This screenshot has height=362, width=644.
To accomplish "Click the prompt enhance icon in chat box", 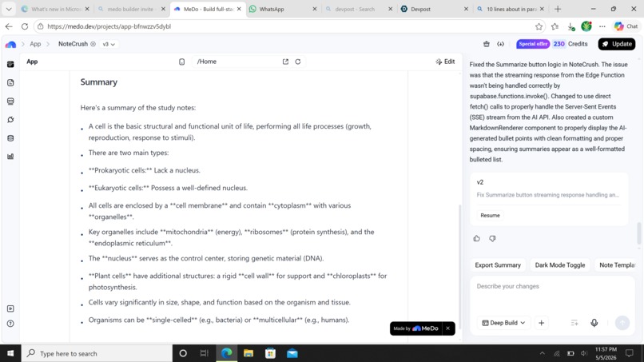I will click(574, 323).
